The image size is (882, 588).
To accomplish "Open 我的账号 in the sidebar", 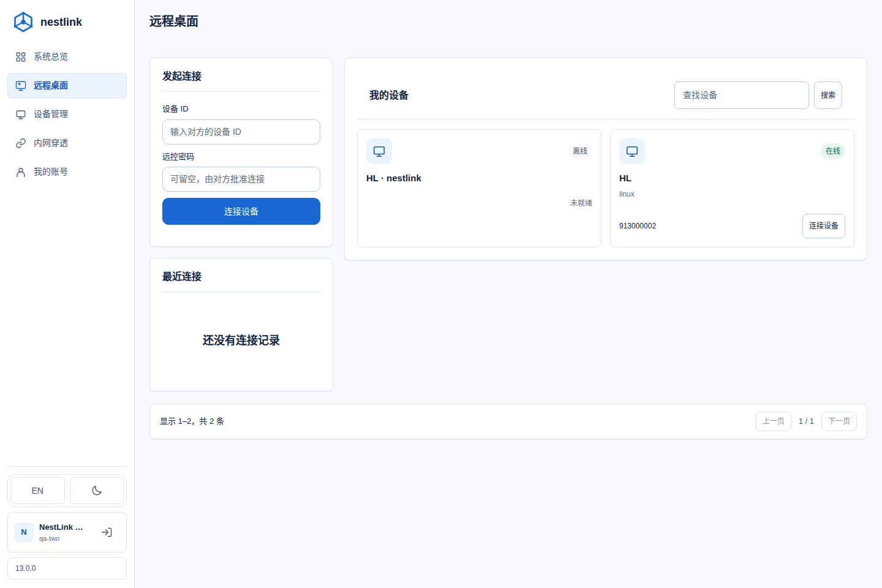I will click(x=67, y=172).
